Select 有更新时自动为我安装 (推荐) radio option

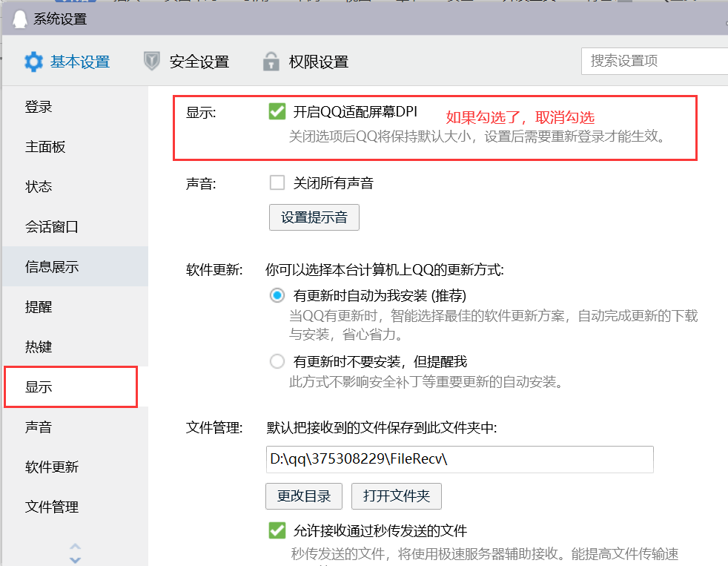(x=277, y=295)
